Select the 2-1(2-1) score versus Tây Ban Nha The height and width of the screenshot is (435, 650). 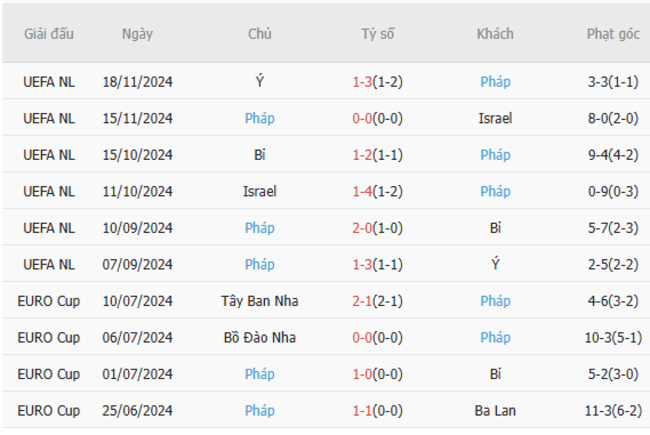(x=378, y=301)
